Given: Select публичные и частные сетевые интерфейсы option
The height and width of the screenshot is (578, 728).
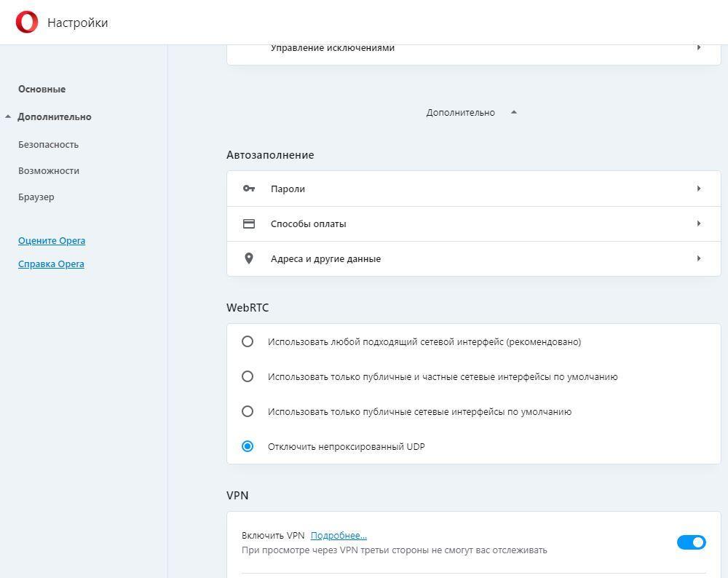Looking at the screenshot, I should click(248, 376).
